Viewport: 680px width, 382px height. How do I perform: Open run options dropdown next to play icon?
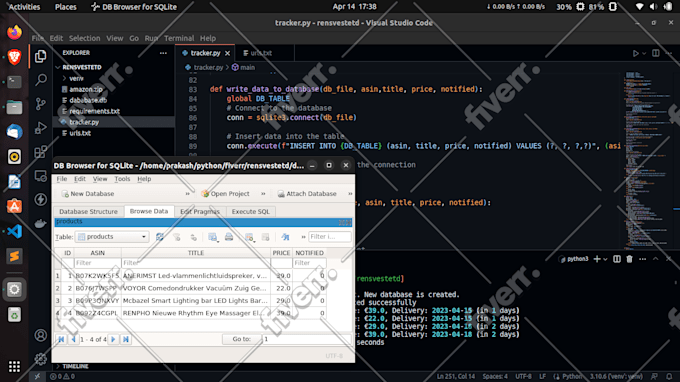[x=644, y=53]
